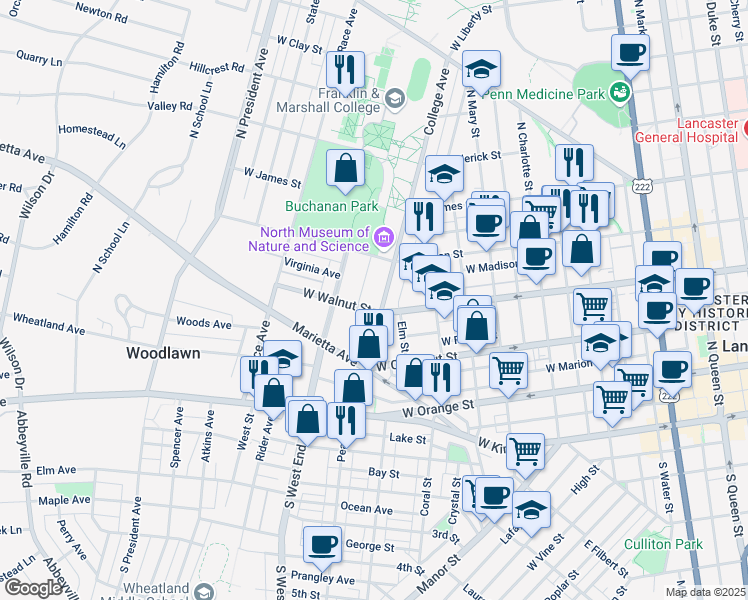The image size is (748, 600).
Task: Click the Map data ©2025 attribution
Action: [x=706, y=592]
